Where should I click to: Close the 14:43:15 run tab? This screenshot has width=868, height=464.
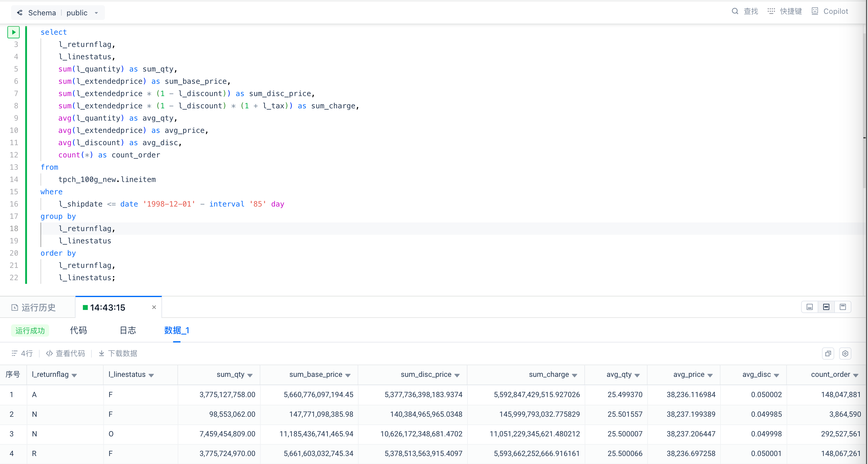coord(154,307)
